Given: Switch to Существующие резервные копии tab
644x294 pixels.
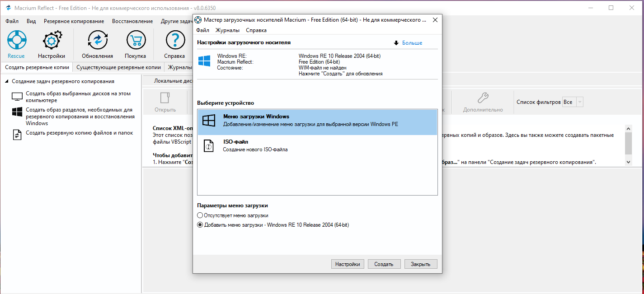Looking at the screenshot, I should click(x=118, y=67).
